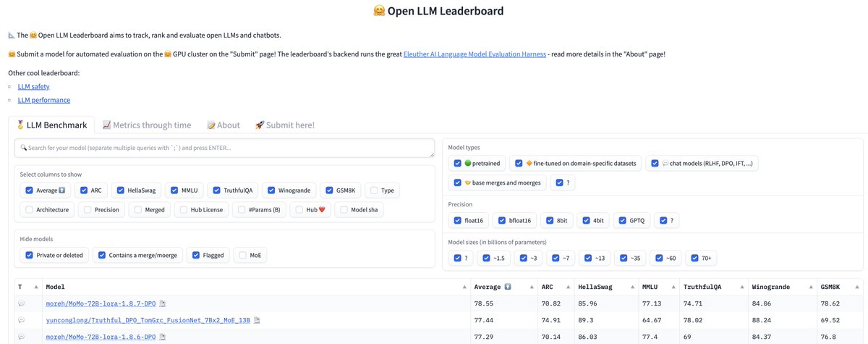Uncheck hide Flagged models
This screenshot has width=868, height=344.
(195, 255)
